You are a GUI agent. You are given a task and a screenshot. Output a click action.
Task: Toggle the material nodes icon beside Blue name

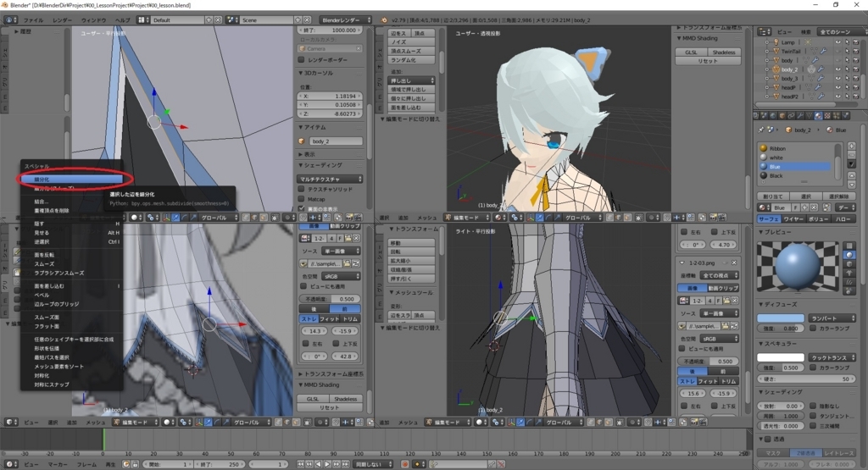827,207
